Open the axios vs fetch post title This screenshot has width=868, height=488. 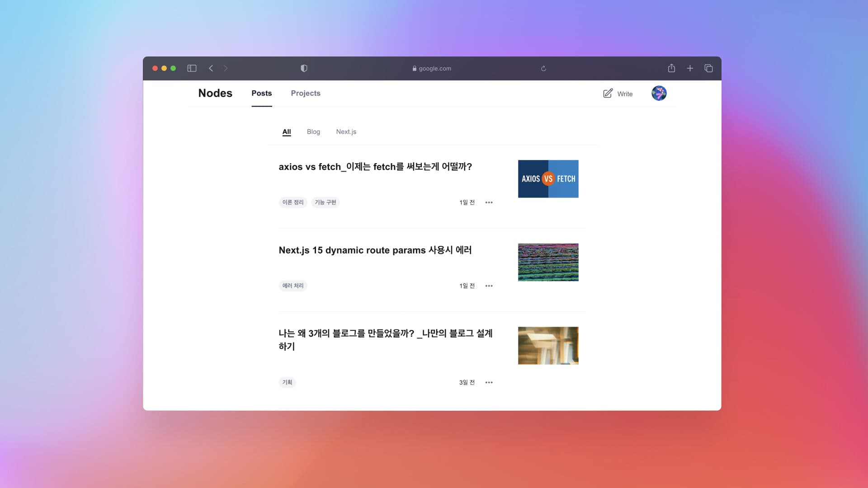[375, 167]
